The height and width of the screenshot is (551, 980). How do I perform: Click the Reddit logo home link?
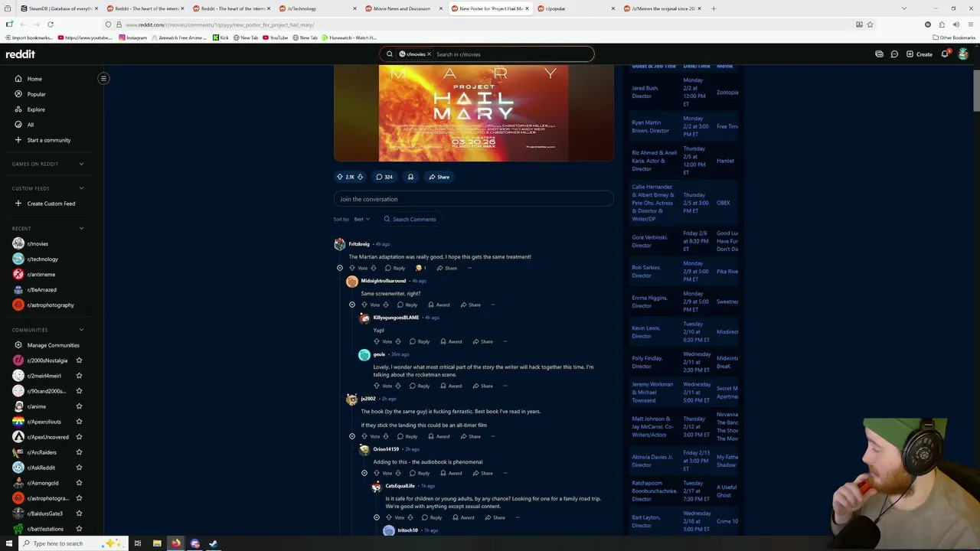click(x=21, y=54)
